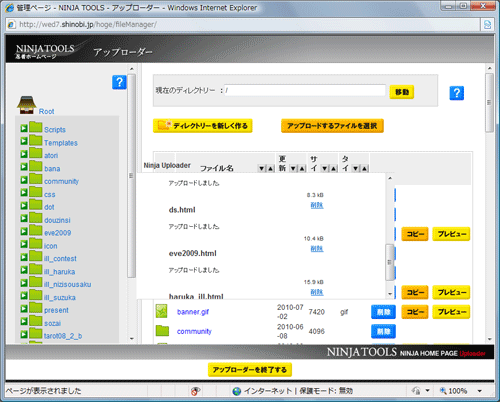Viewport: 500px width, 402px height.
Task: Open the community folder link in tree
Action: [61, 181]
